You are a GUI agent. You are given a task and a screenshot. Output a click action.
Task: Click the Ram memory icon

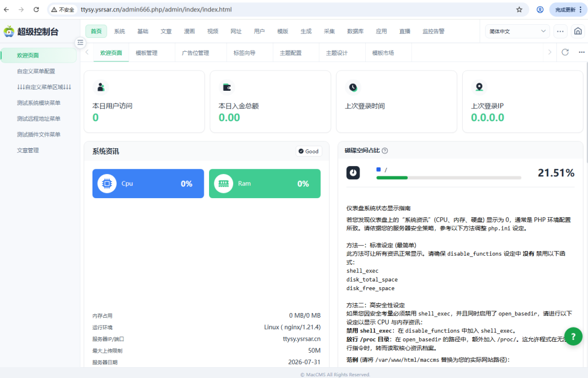pos(223,183)
